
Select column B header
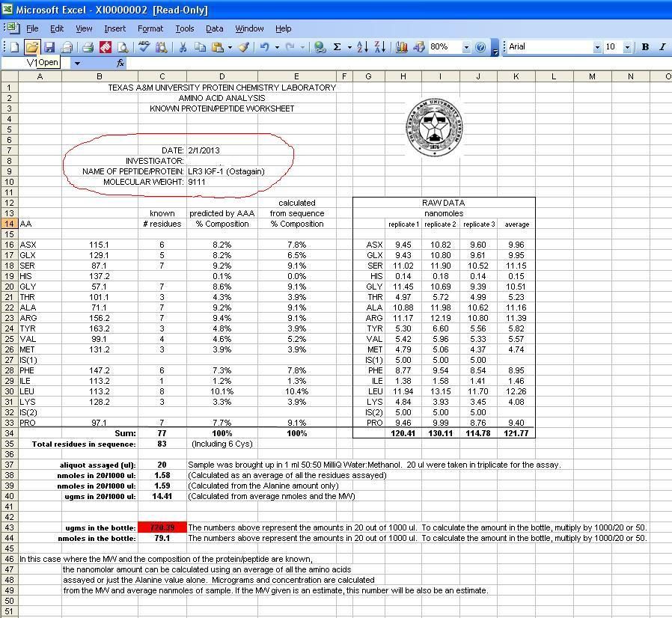click(100, 76)
